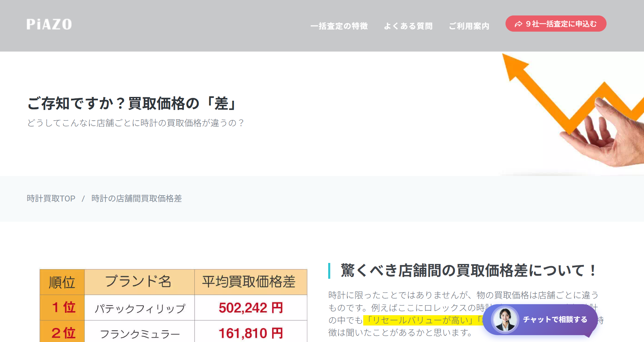The image size is (644, 342).
Task: Click the orange arrow hero image
Action: coord(570,110)
